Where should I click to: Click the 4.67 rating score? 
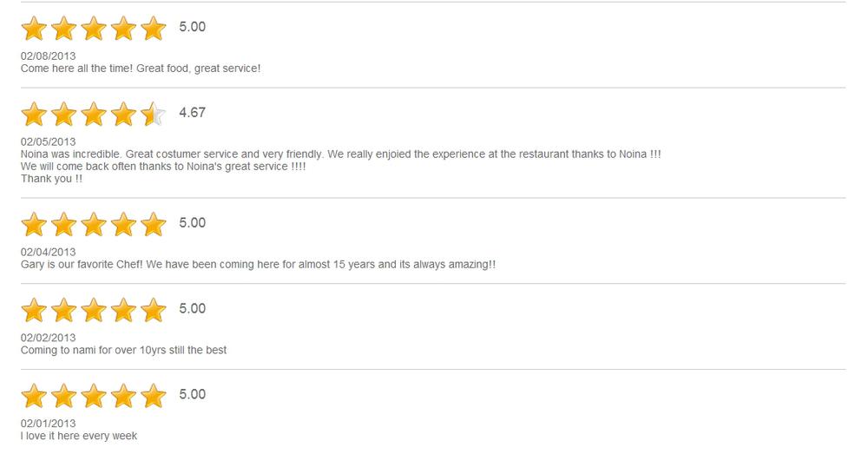(192, 112)
